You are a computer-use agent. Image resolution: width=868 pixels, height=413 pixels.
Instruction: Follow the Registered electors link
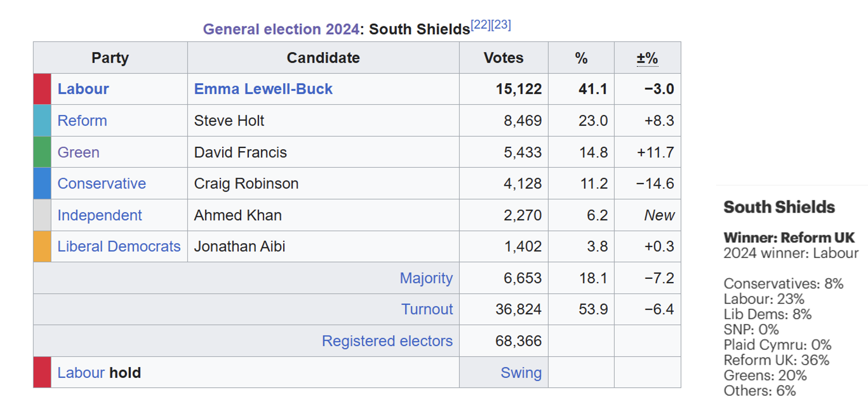click(x=387, y=341)
